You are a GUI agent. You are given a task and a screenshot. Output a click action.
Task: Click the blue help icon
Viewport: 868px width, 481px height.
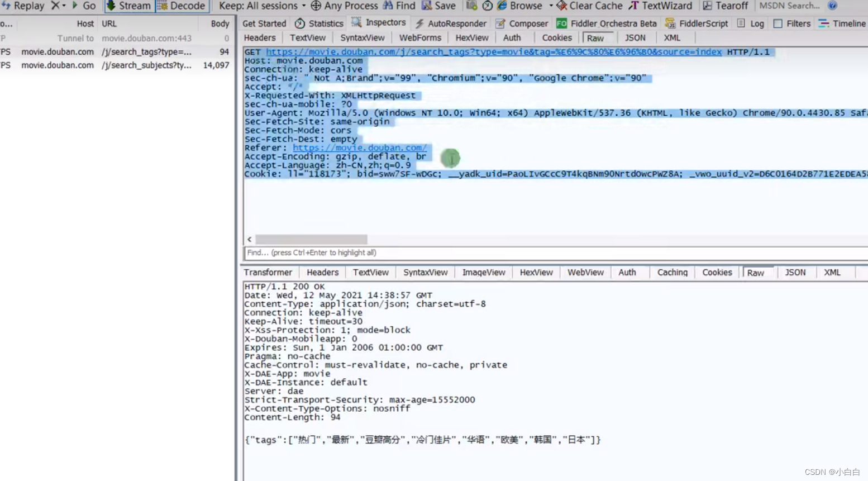pyautogui.click(x=832, y=6)
